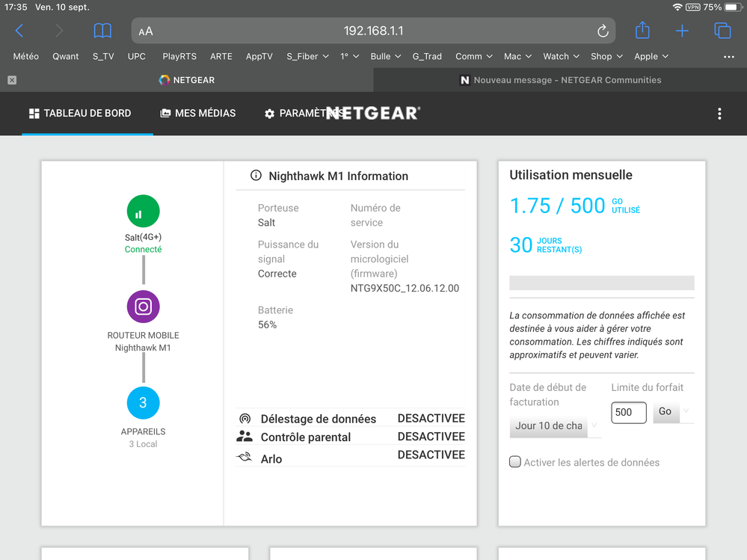Viewport: 747px width, 560px height.
Task: Click the purple mobile router icon
Action: (x=143, y=307)
